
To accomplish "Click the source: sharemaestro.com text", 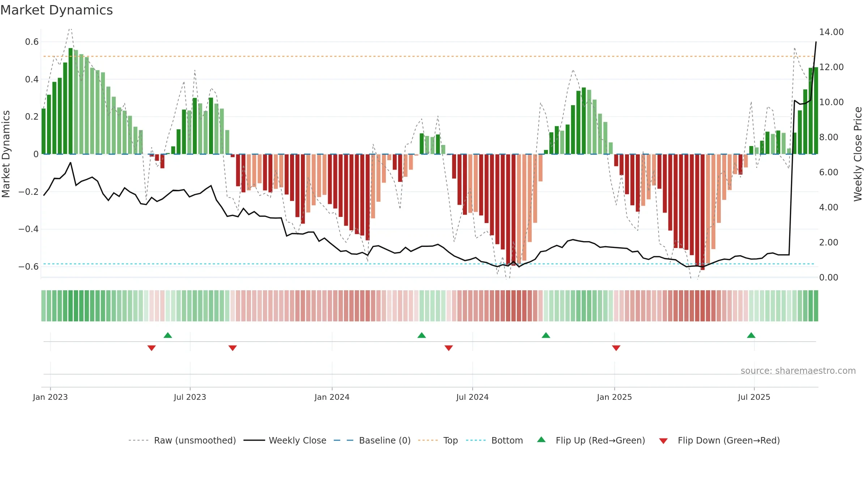I will click(798, 371).
